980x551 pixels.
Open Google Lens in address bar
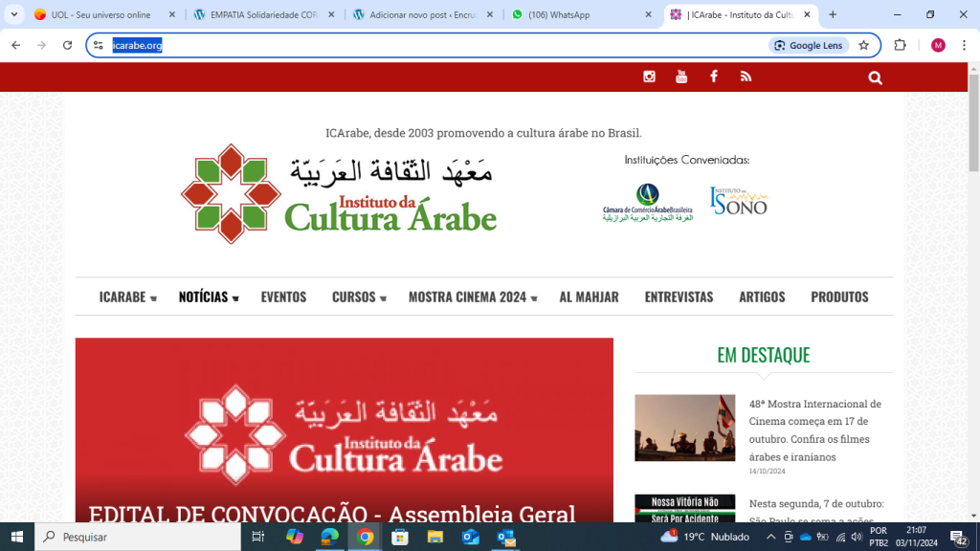point(809,45)
